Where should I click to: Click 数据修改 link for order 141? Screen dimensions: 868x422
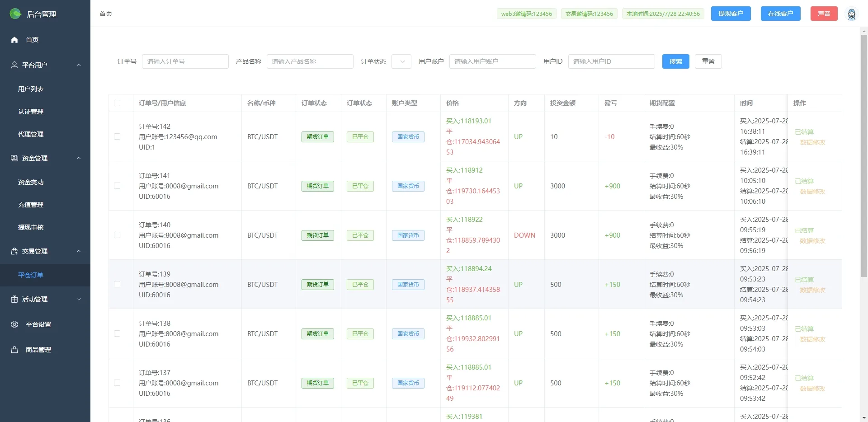(812, 191)
